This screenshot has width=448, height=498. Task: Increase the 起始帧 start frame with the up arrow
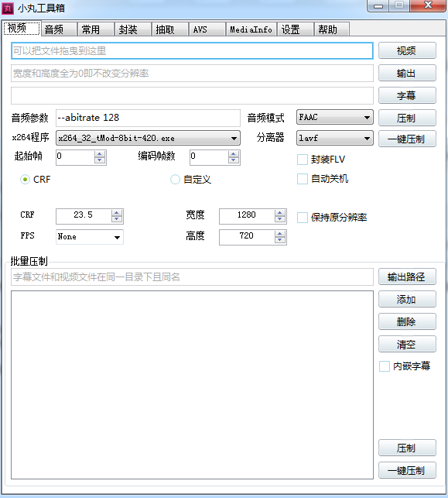tap(100, 154)
